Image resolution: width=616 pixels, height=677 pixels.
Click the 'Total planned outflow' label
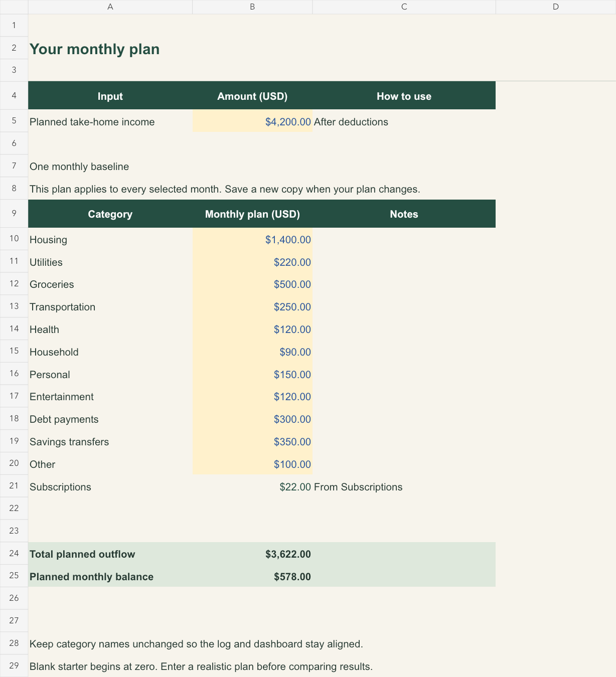[82, 554]
